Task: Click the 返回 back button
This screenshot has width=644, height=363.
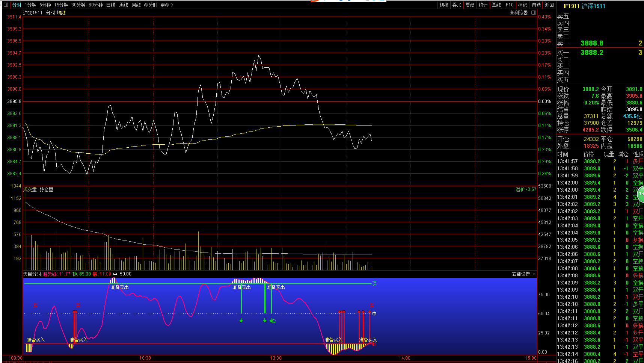Action: tap(549, 5)
